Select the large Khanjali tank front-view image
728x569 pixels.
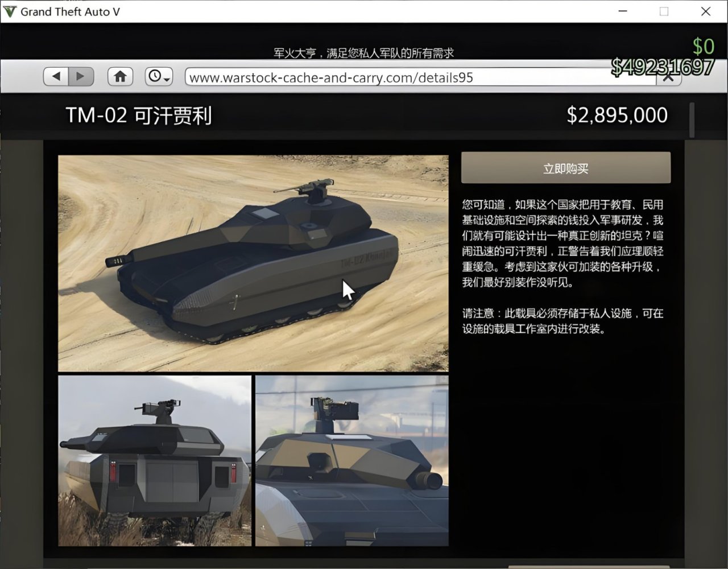pyautogui.click(x=253, y=263)
